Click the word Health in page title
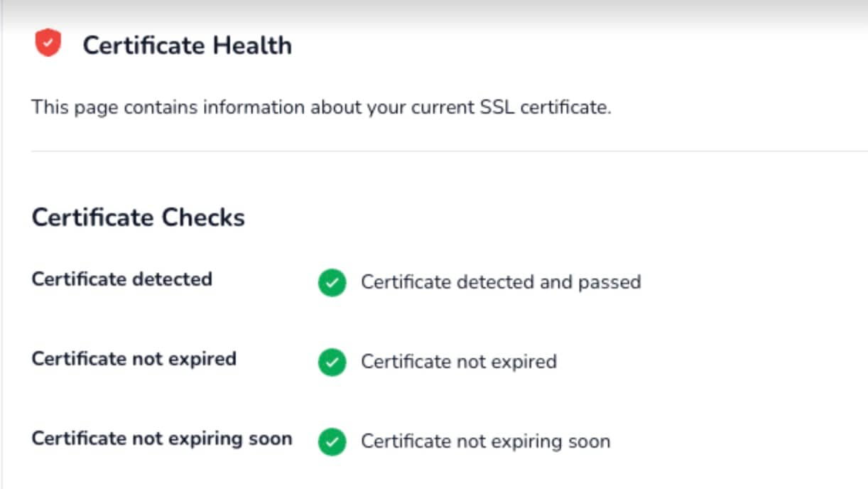The width and height of the screenshot is (868, 489). coord(252,45)
